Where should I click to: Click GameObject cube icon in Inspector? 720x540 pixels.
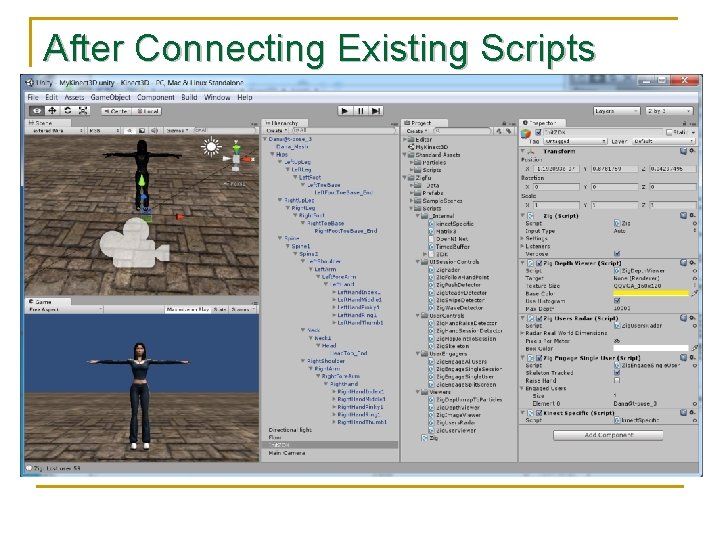pos(526,134)
